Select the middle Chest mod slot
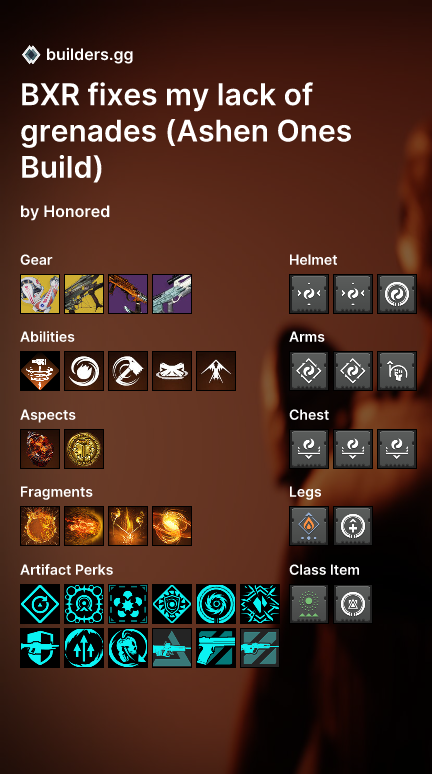 pos(353,449)
